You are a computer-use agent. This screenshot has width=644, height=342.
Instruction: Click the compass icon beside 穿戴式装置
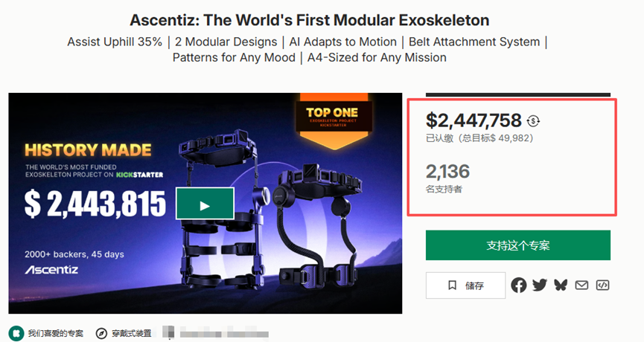click(101, 333)
